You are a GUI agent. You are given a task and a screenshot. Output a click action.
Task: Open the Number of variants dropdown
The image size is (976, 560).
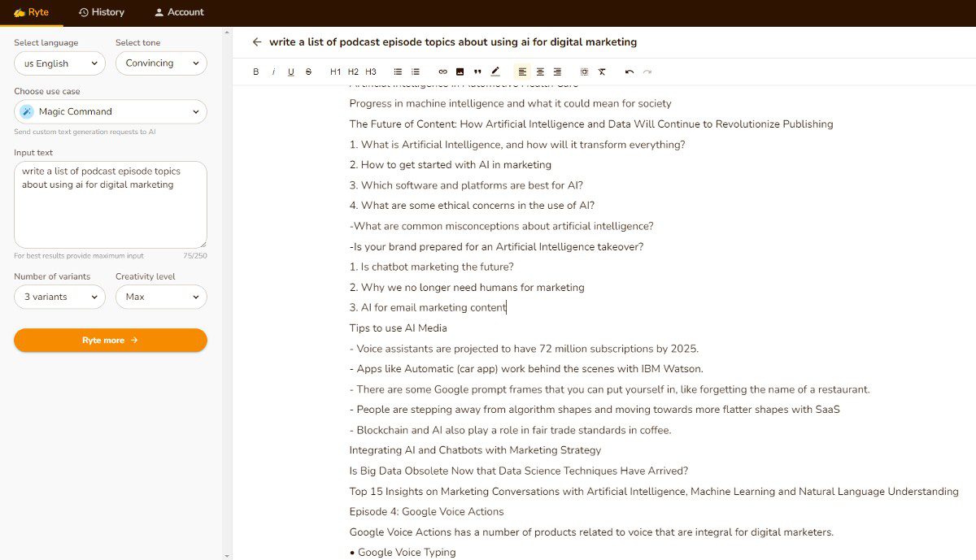pos(59,297)
